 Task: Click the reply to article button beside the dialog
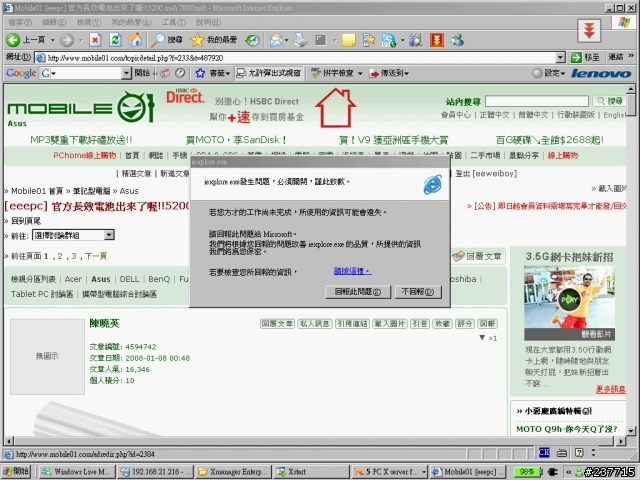point(478,256)
